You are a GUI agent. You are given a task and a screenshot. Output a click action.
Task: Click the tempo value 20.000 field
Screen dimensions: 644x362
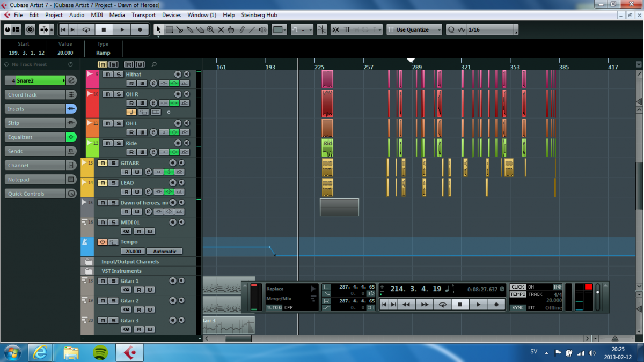pyautogui.click(x=133, y=251)
